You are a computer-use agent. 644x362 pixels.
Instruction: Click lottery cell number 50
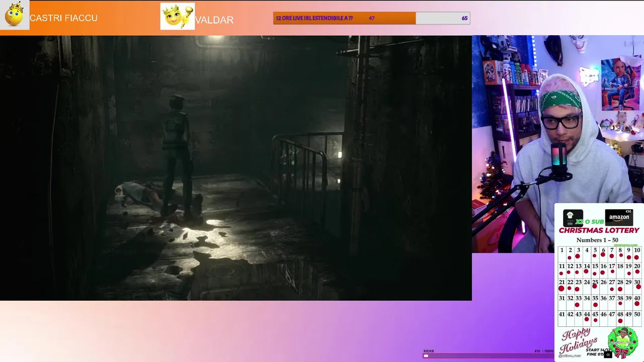(637, 317)
